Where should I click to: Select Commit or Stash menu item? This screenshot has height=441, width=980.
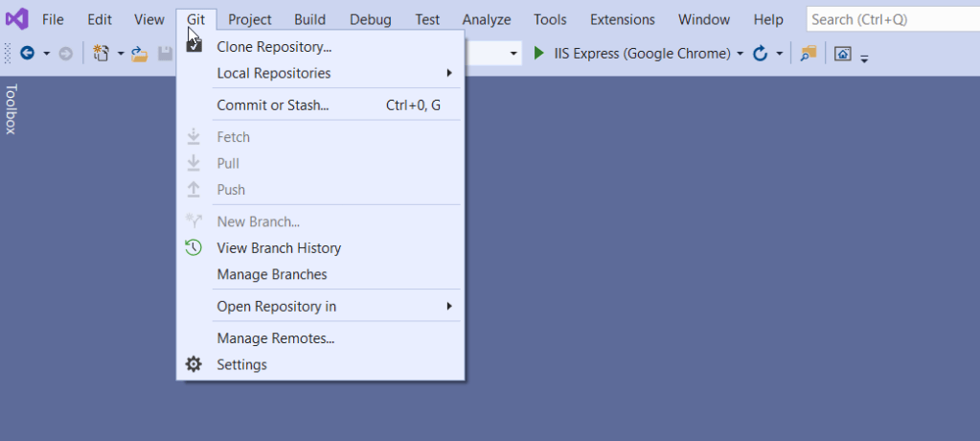point(273,105)
